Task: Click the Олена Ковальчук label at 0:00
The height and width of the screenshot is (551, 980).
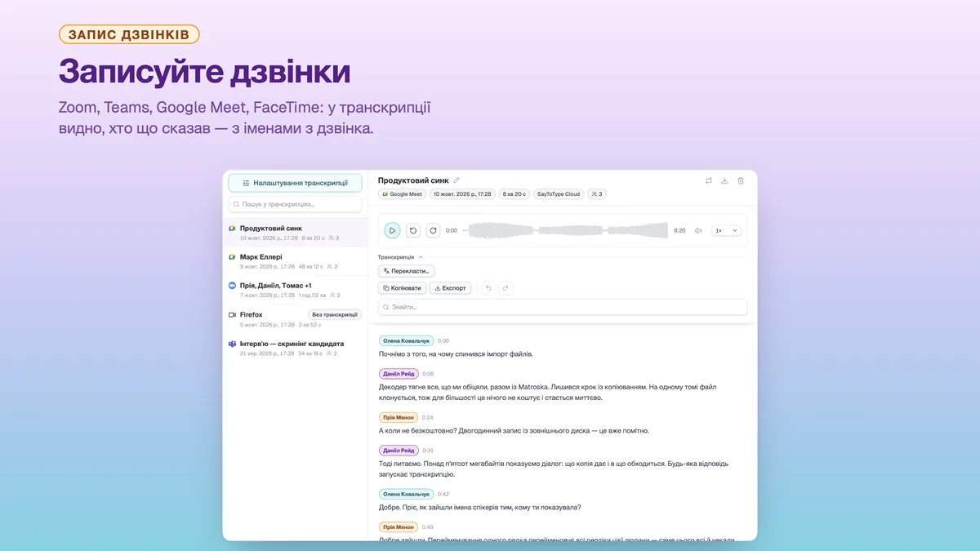Action: click(x=406, y=340)
